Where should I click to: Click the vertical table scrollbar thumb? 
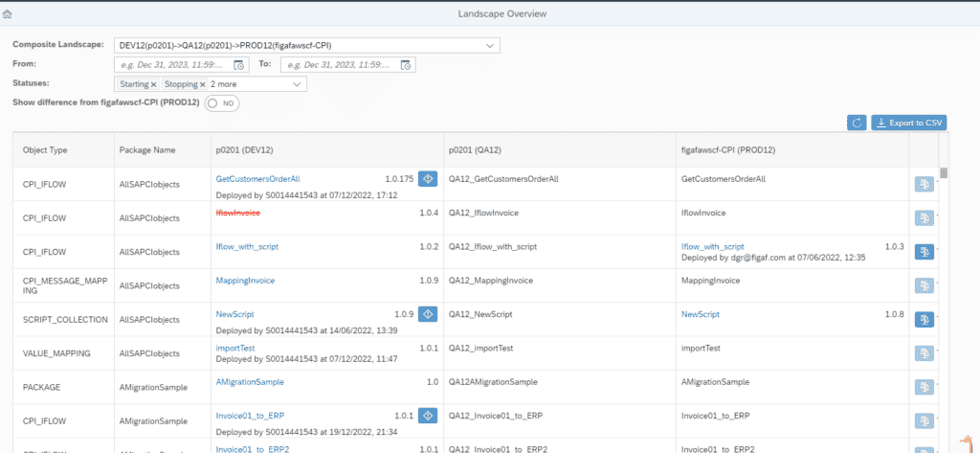pos(945,173)
